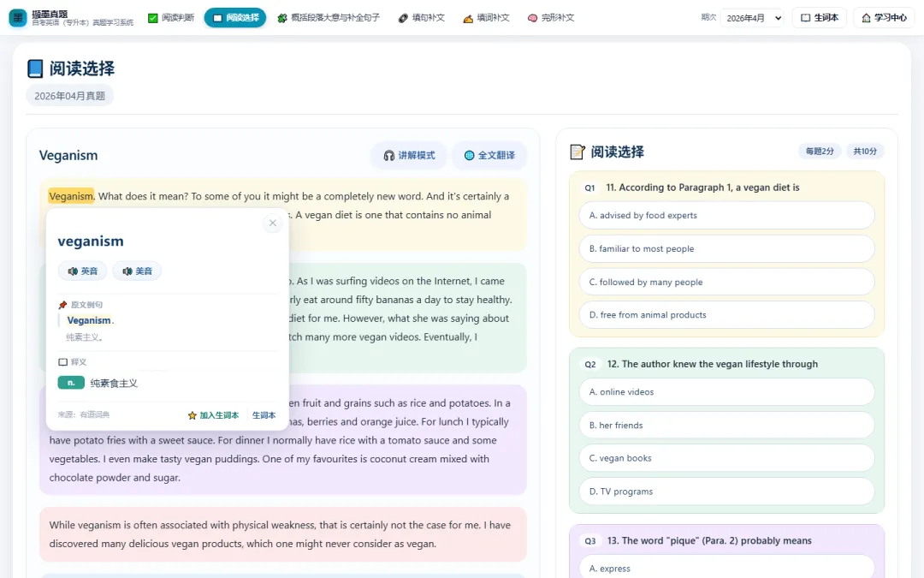Choose answer B. her friends
924x578 pixels.
tap(726, 426)
